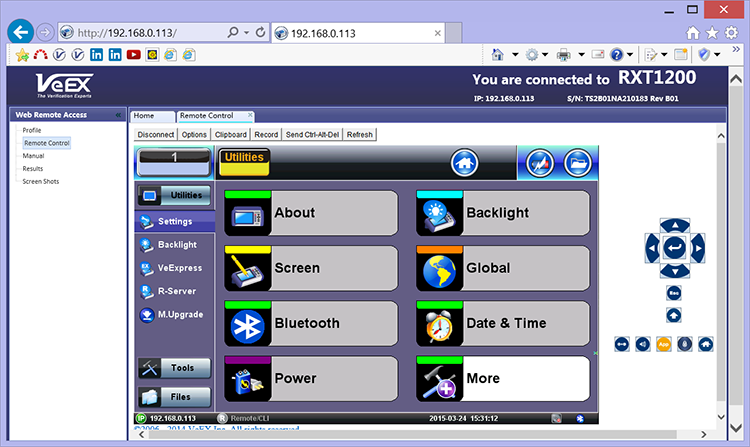This screenshot has height=447, width=750.
Task: Click the down arrow on the directional pad
Action: pos(675,272)
